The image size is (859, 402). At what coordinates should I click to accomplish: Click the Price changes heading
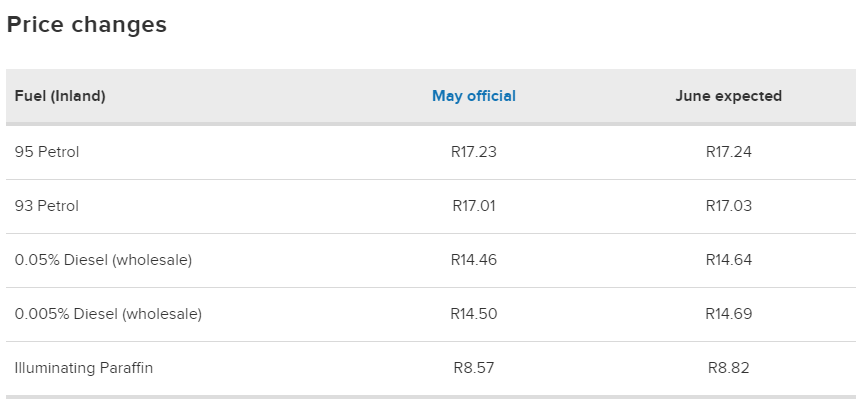(87, 25)
